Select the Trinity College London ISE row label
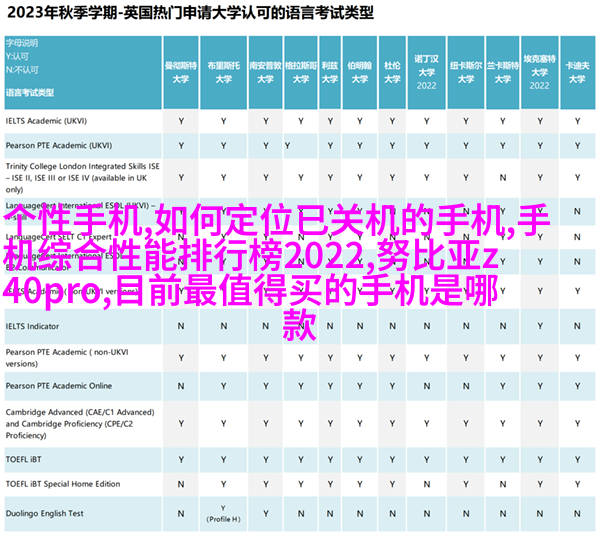Screen dimensions: 600x536 click(x=83, y=178)
